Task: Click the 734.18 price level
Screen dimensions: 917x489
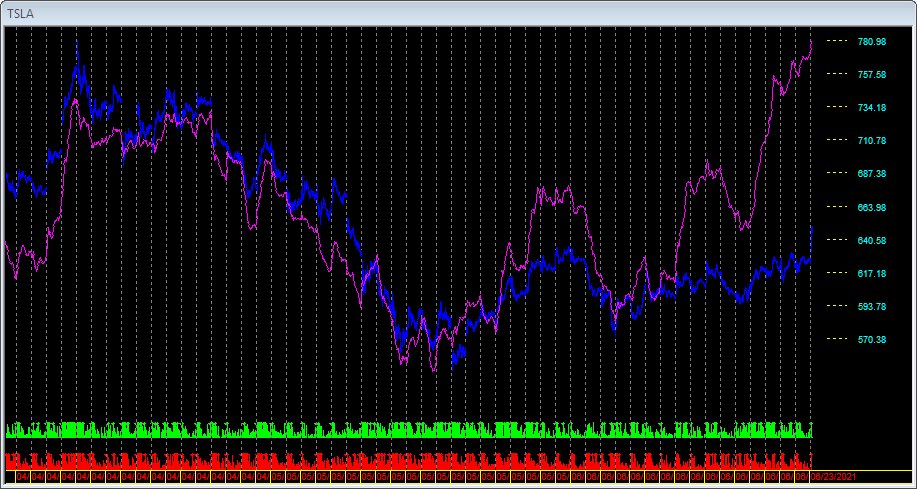Action: [x=872, y=108]
